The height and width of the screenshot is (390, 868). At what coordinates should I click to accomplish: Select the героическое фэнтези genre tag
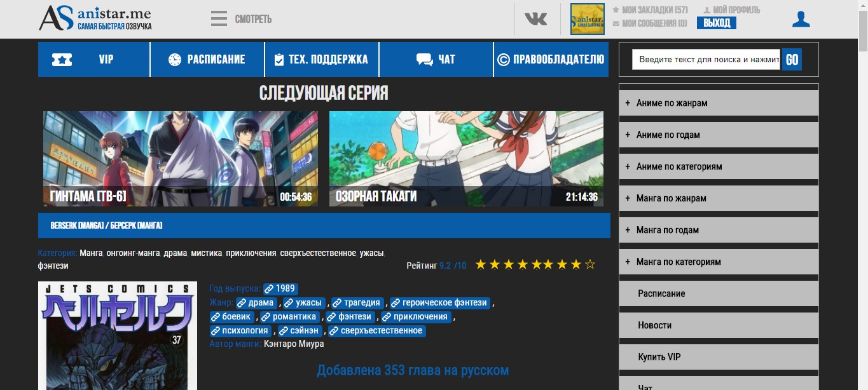pyautogui.click(x=440, y=302)
